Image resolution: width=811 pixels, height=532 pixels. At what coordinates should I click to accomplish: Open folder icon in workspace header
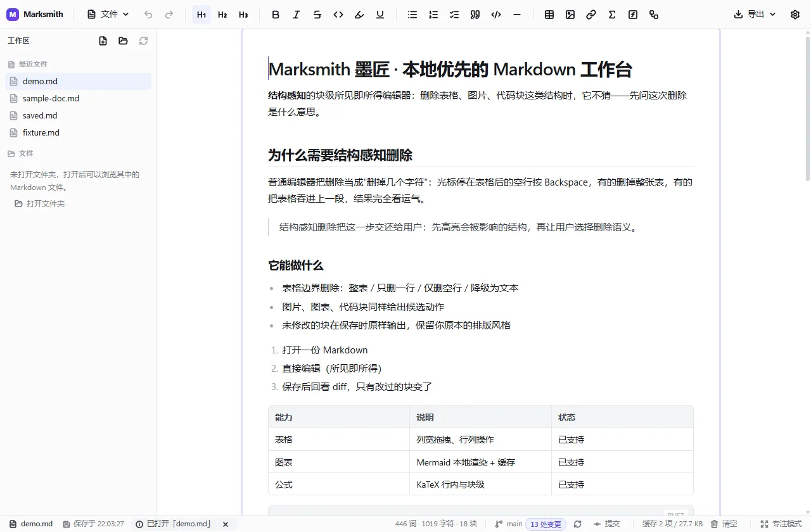[124, 41]
